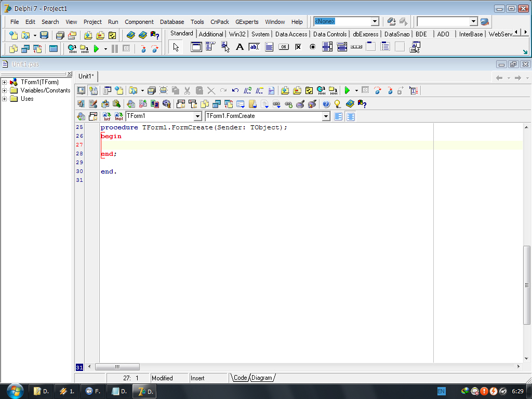Select the Unit1* editor tab
The image size is (532, 399).
pos(86,76)
